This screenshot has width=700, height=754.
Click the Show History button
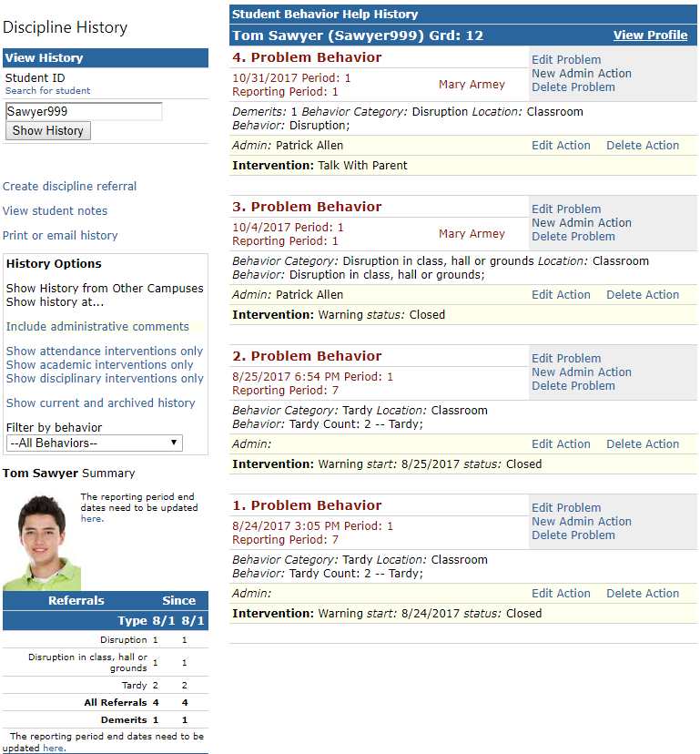tap(48, 131)
